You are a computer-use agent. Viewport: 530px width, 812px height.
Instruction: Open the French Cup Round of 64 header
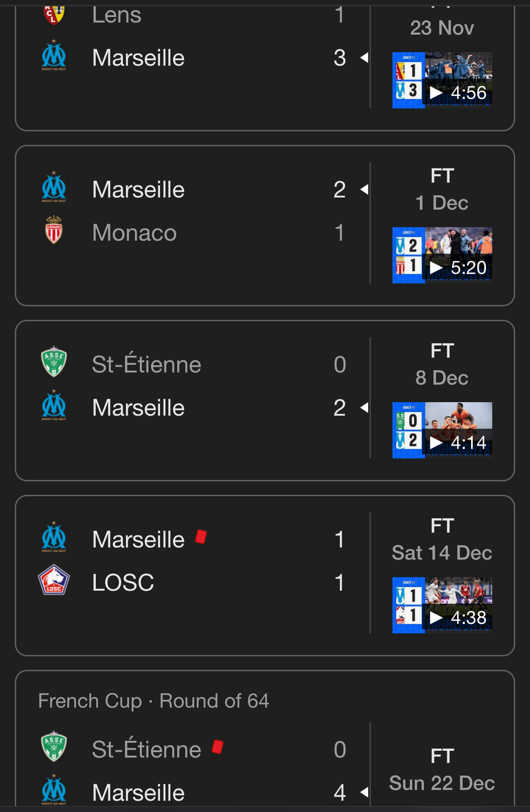(154, 701)
